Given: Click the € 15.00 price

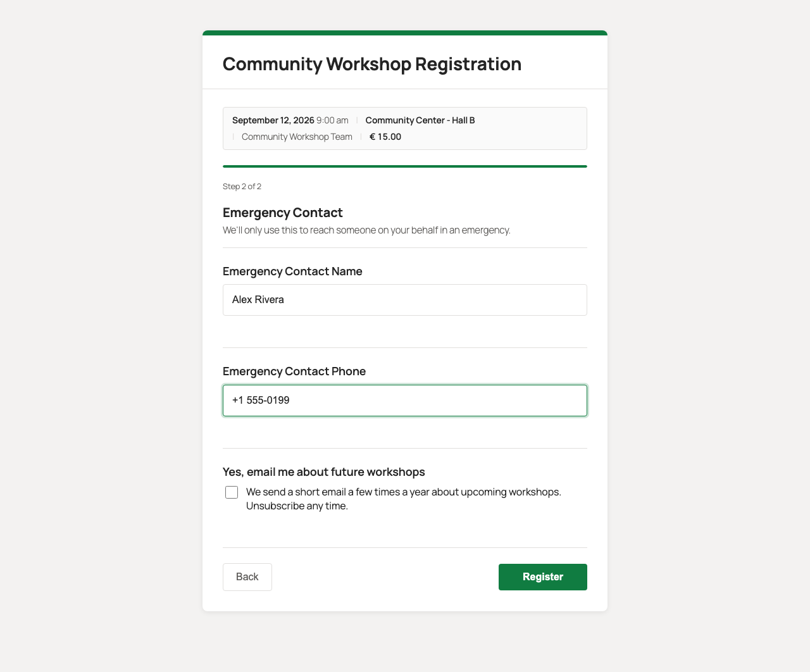Looking at the screenshot, I should [385, 137].
